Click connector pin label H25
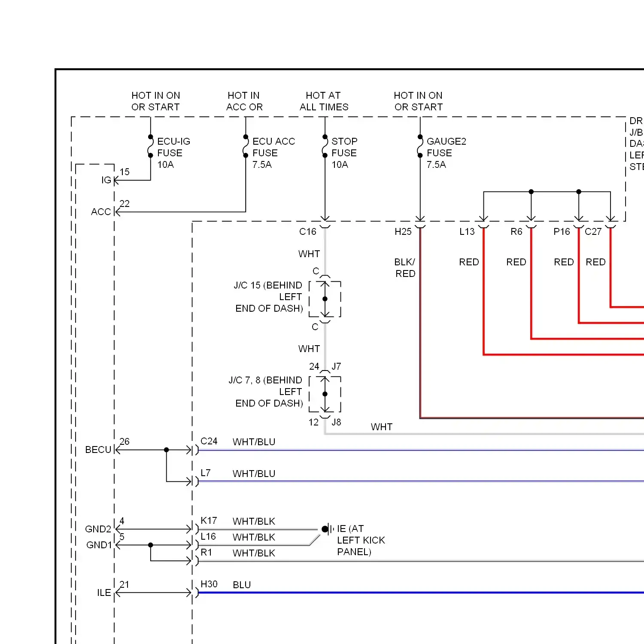Viewport: 644px width, 644px height. coord(403,231)
